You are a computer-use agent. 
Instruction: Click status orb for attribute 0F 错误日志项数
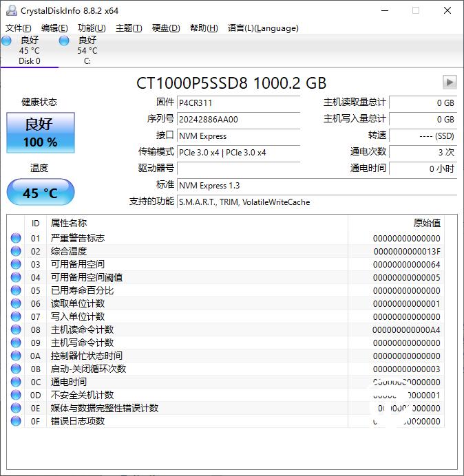(16, 421)
